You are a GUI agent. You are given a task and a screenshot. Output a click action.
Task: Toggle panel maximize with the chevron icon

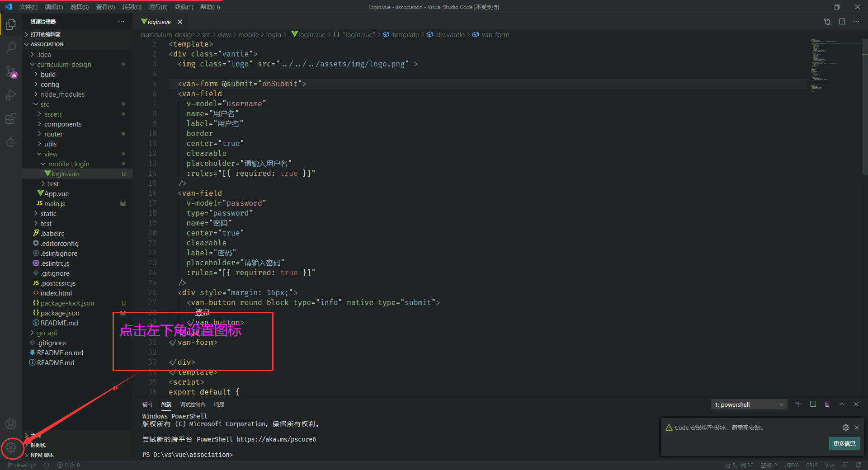pos(842,404)
